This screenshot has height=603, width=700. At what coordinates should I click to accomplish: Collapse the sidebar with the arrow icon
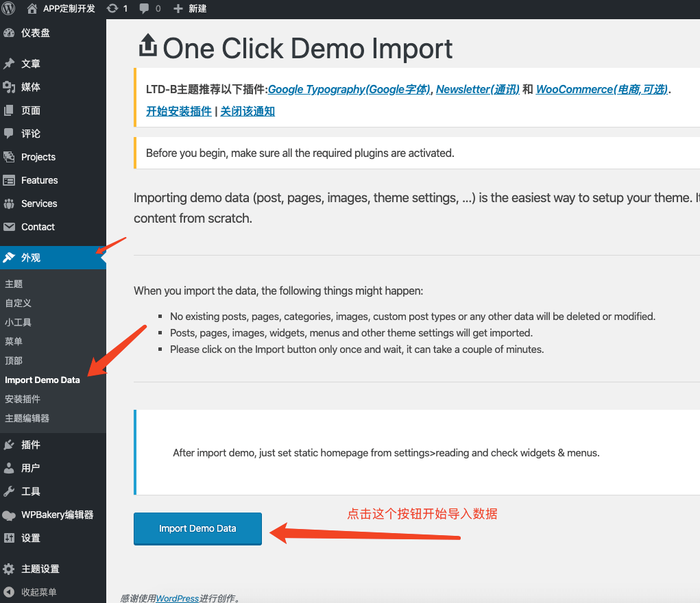(9, 592)
